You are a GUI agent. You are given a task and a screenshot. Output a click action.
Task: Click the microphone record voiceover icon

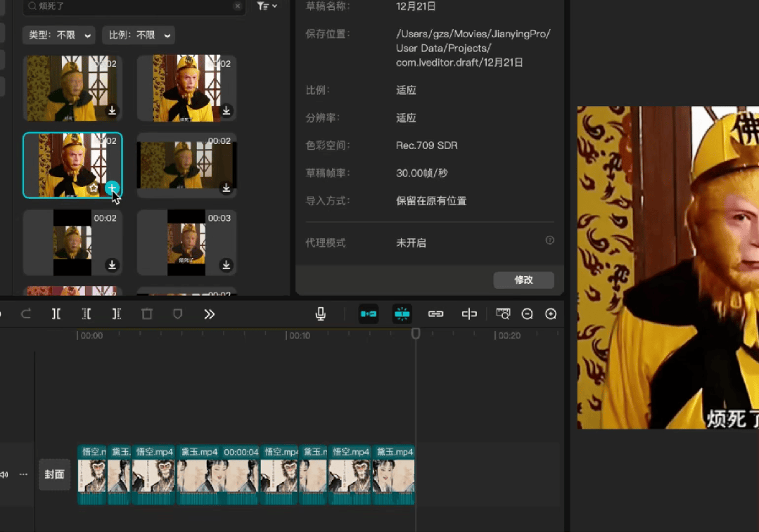[321, 314]
